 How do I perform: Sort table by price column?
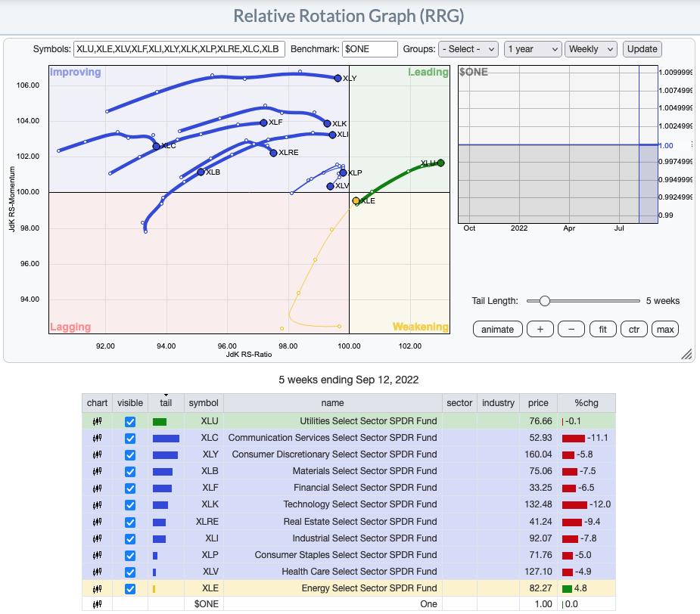click(538, 403)
